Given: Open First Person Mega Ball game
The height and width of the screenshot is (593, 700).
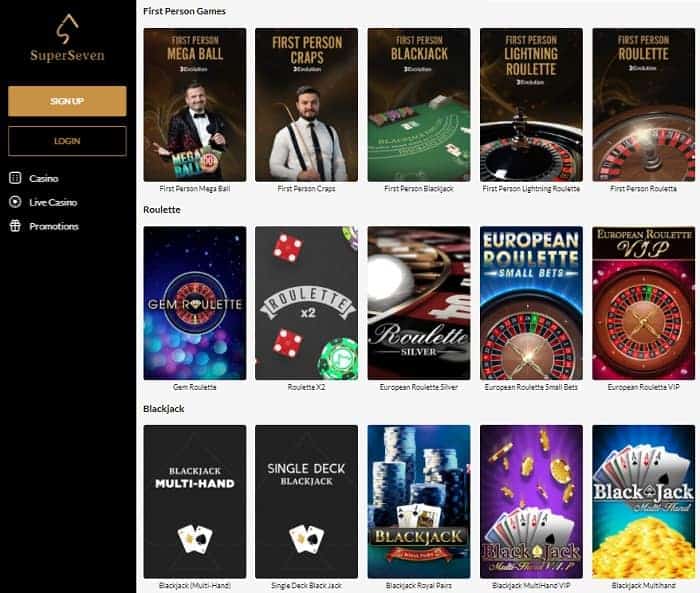Looking at the screenshot, I should [195, 104].
